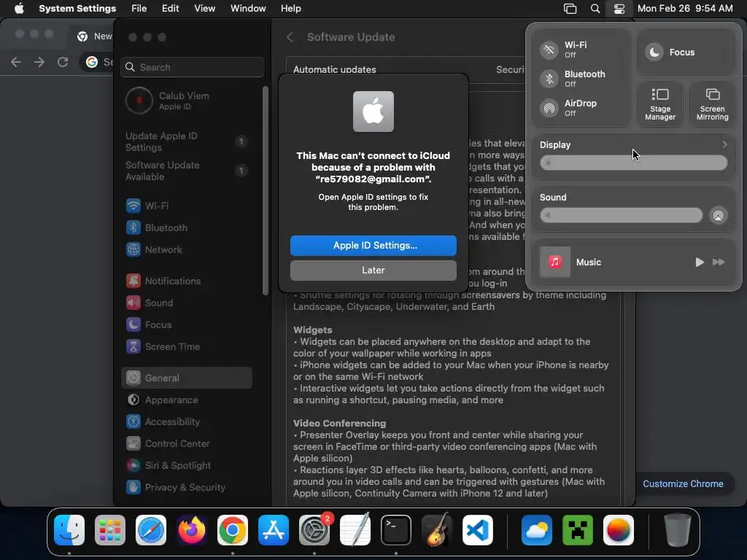Open Safari from the Dock
The image size is (747, 560).
tap(151, 530)
